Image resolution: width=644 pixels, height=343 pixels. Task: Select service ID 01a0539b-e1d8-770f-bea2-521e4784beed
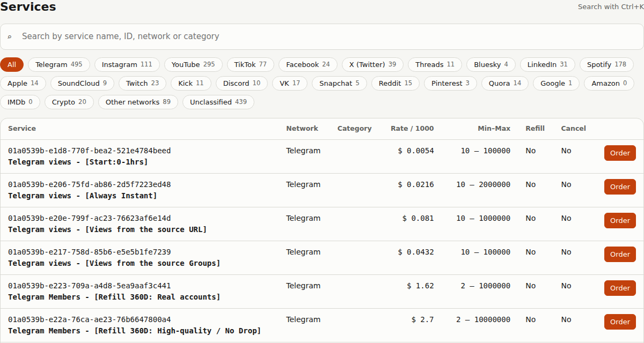89,151
